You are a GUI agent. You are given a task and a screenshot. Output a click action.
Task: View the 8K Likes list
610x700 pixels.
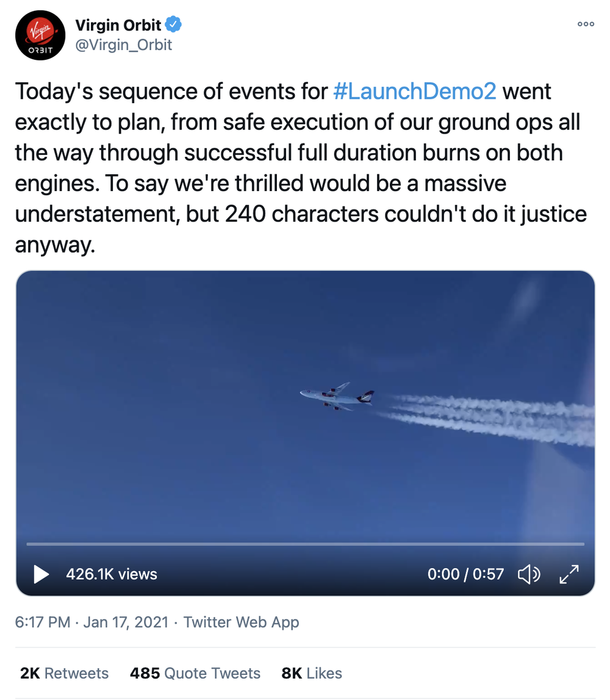point(312,673)
